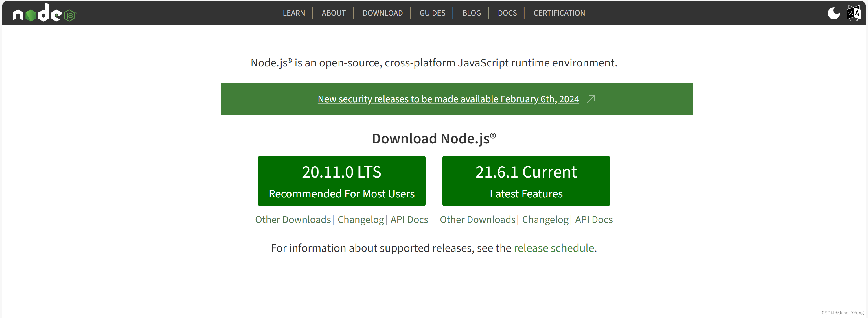This screenshot has width=868, height=318.
Task: View the Changelog for the LTS release
Action: tap(361, 219)
